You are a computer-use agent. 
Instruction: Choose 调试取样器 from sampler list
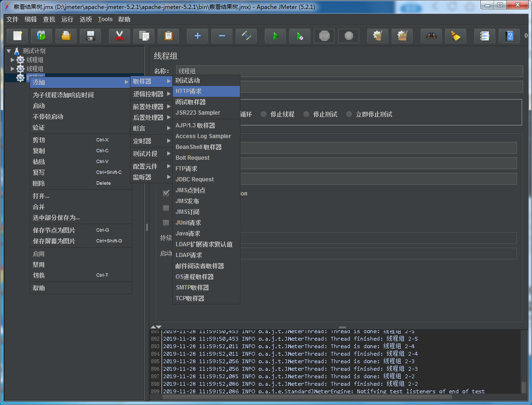point(206,102)
